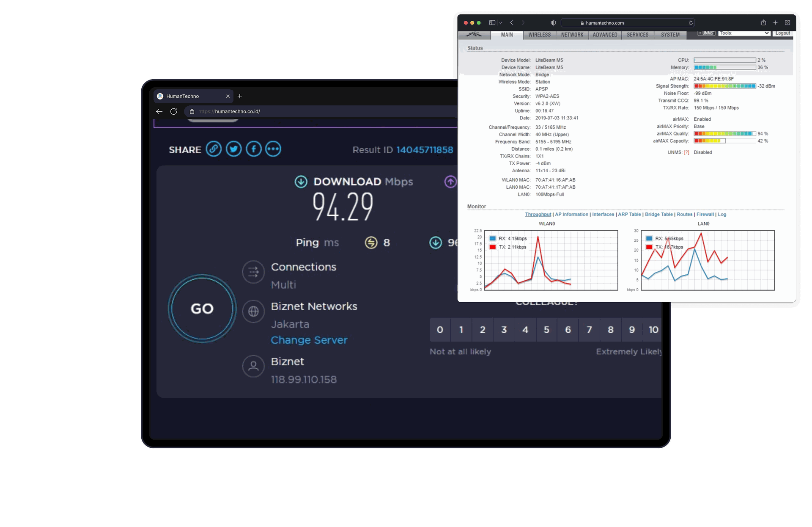
Task: Click the Safari privacy shield icon
Action: (553, 23)
